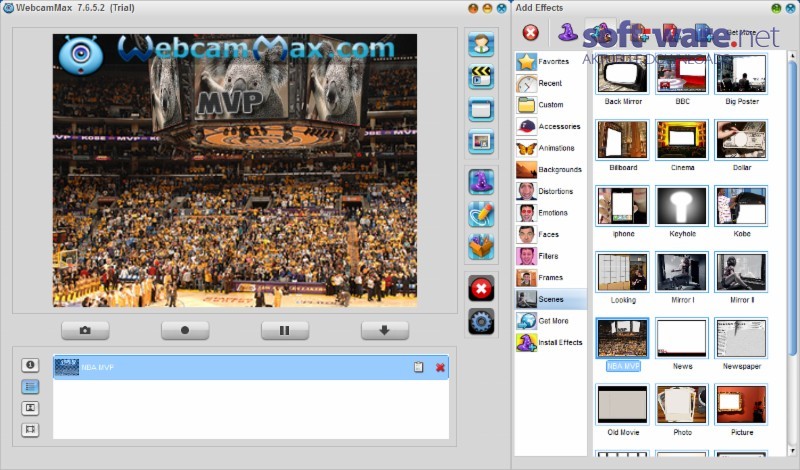Click Get More in the category list
Viewport: 800px width, 470px height.
click(x=551, y=321)
